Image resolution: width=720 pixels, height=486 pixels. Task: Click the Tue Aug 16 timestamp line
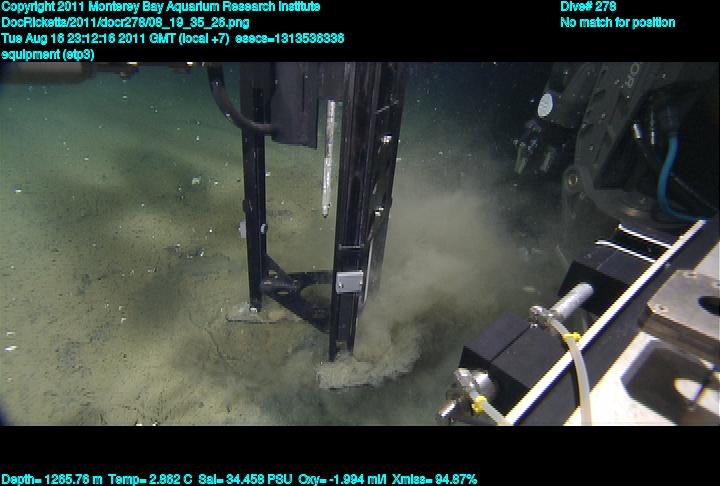172,38
